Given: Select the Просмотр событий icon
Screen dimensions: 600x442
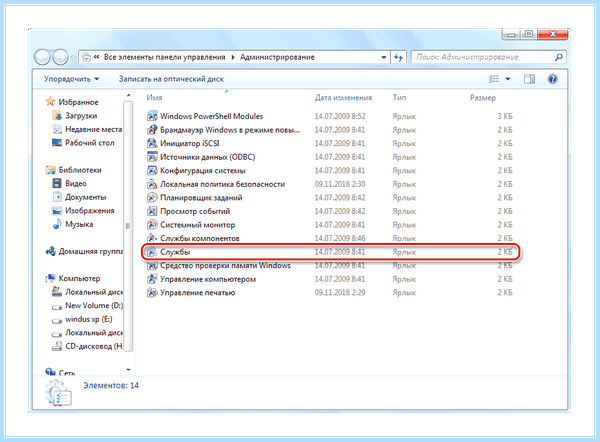Looking at the screenshot, I should tap(152, 211).
